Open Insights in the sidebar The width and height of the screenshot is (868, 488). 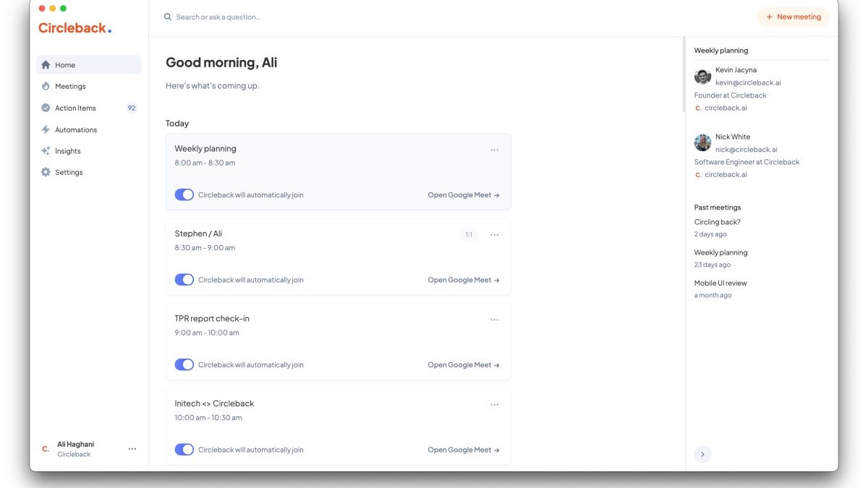click(x=89, y=151)
